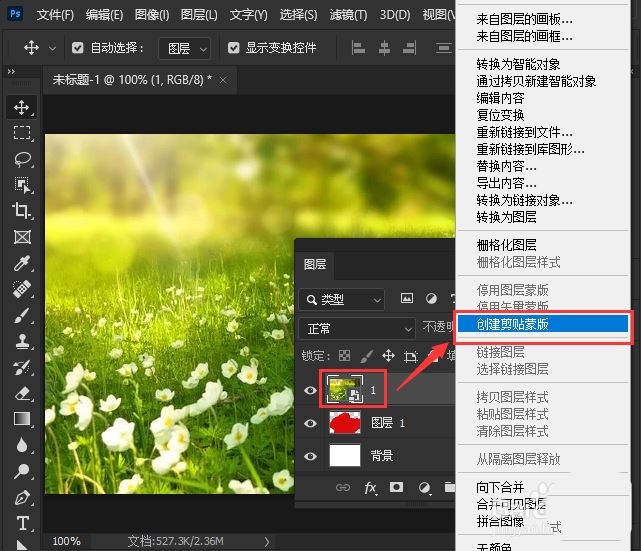Filter layers by pixel layer icon
Screen dimensions: 641x551
coord(406,298)
